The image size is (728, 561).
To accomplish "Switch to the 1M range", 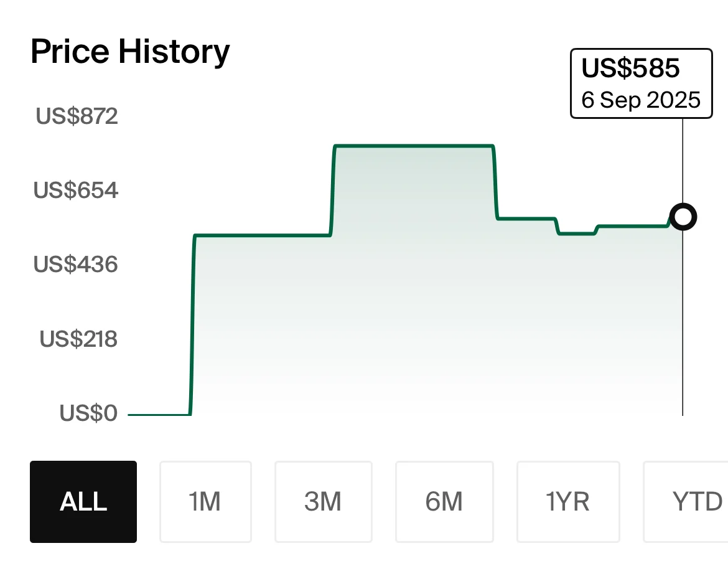I will pos(205,502).
